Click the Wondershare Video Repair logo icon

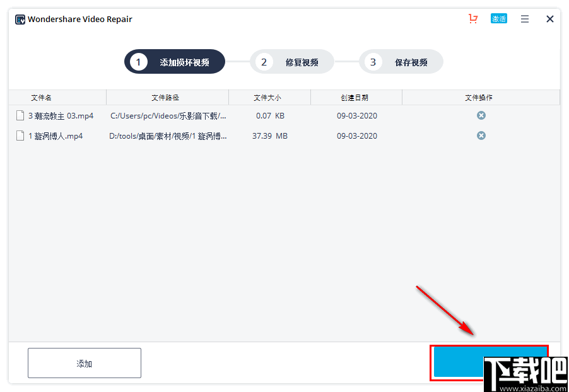[x=18, y=19]
